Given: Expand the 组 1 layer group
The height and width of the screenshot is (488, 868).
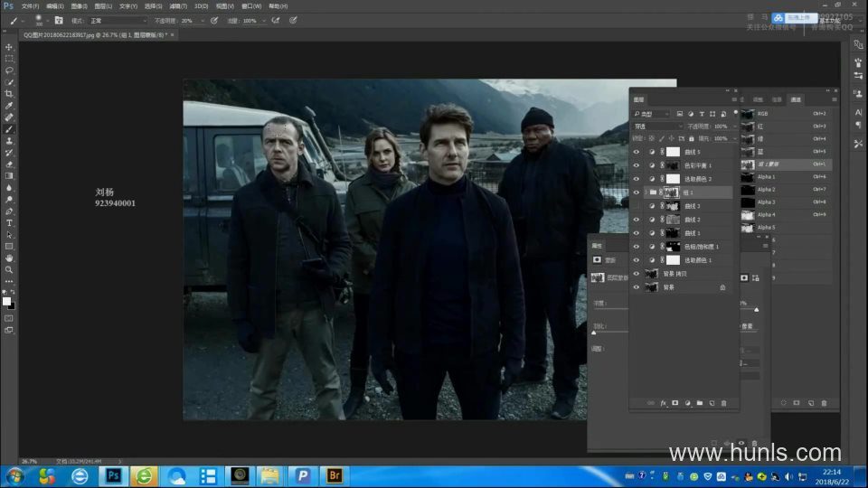Looking at the screenshot, I should (x=644, y=192).
